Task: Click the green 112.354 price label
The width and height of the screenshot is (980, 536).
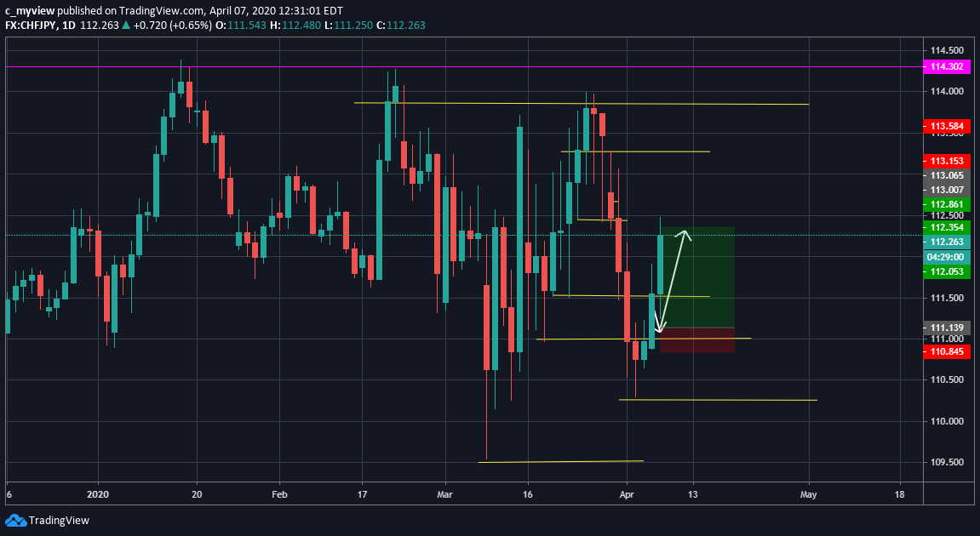Action: pos(947,227)
